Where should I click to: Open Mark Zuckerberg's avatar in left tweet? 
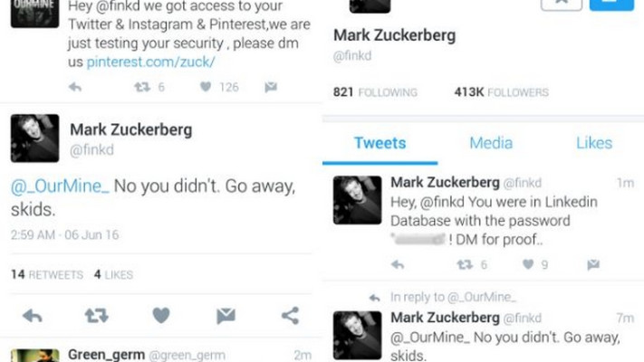coord(35,138)
